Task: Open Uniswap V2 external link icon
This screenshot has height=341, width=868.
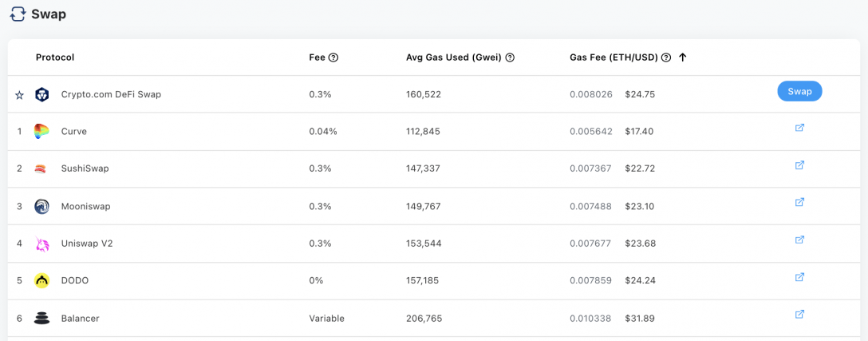Action: pyautogui.click(x=799, y=240)
